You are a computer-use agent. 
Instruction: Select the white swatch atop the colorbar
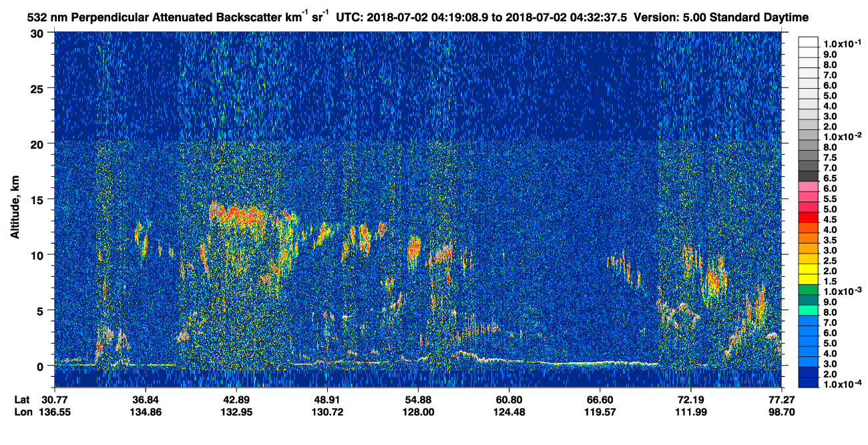(x=809, y=41)
